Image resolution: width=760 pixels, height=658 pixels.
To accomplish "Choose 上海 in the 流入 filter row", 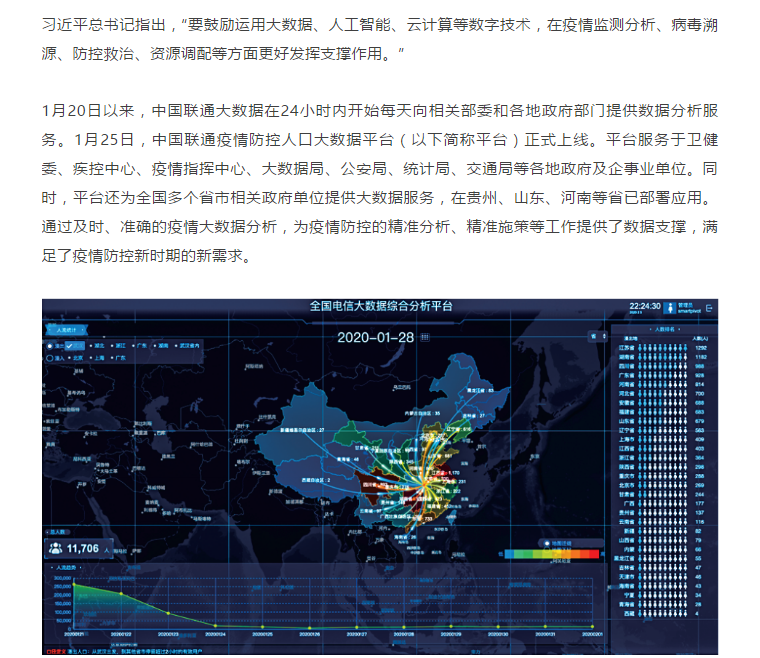I will point(97,358).
